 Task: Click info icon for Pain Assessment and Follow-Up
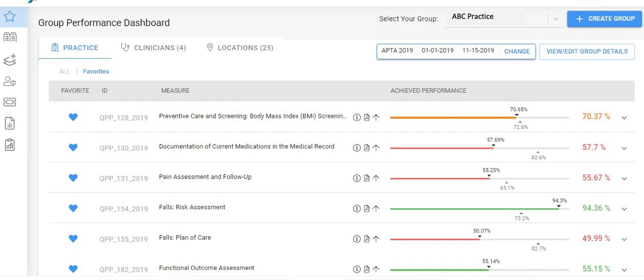[357, 179]
